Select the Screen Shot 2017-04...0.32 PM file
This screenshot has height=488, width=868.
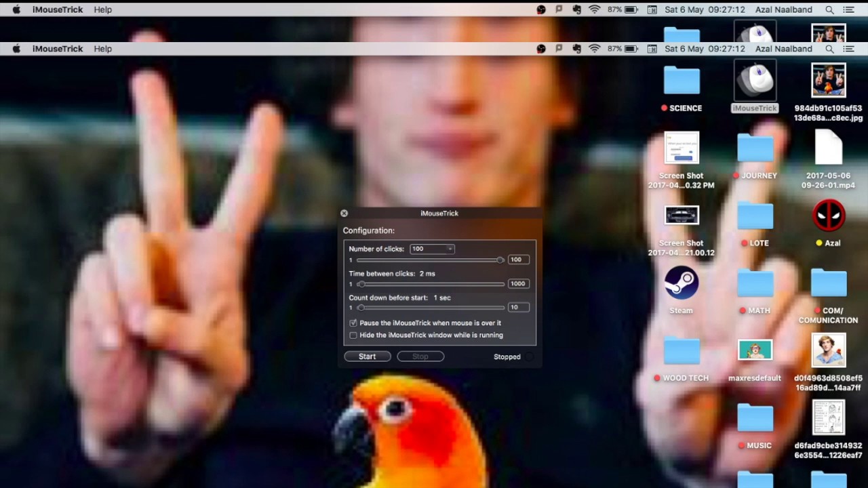[x=682, y=148]
